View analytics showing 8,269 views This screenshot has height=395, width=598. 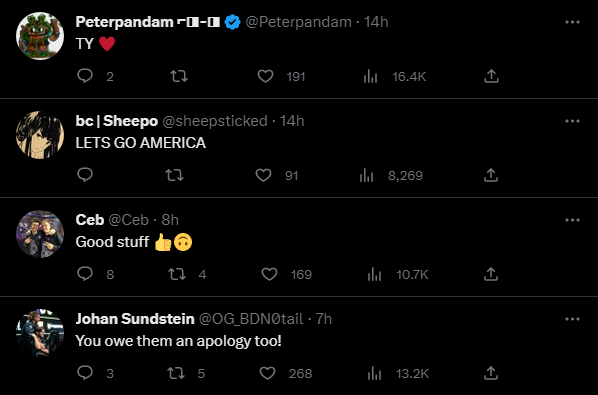pos(391,175)
